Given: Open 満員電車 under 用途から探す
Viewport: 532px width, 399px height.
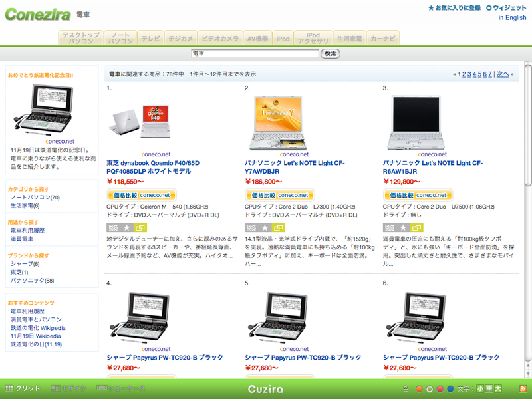Looking at the screenshot, I should pyautogui.click(x=22, y=239).
